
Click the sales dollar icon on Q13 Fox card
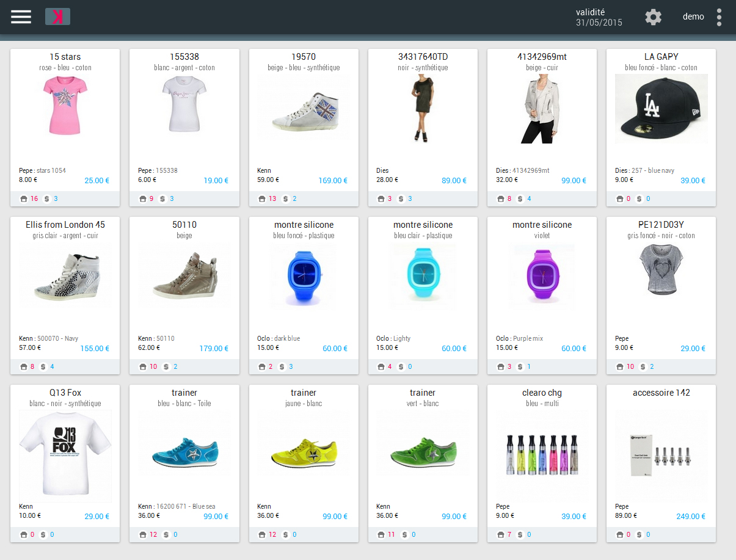click(x=43, y=534)
